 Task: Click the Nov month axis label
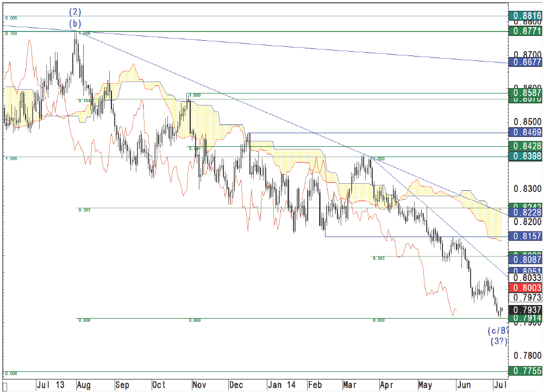click(200, 385)
